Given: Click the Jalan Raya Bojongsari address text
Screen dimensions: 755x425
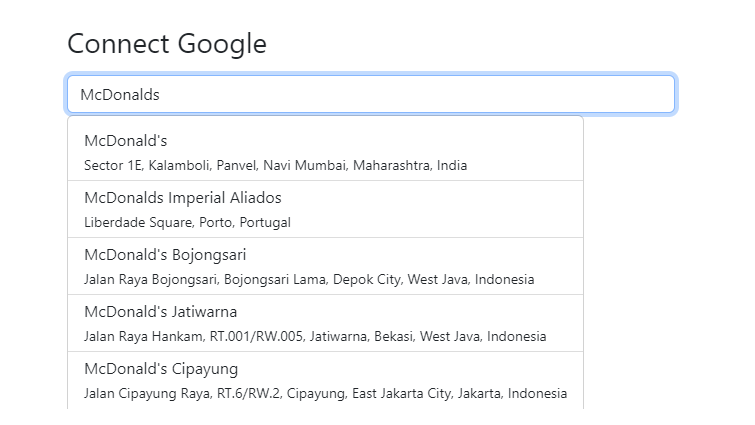Looking at the screenshot, I should coord(309,279).
